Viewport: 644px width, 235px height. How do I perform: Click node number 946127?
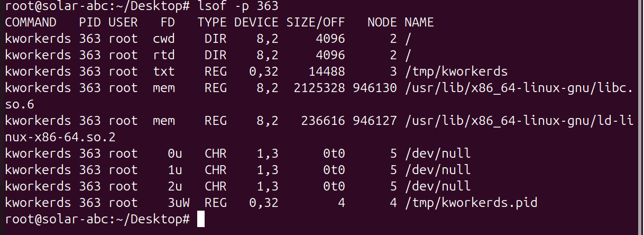coord(375,121)
